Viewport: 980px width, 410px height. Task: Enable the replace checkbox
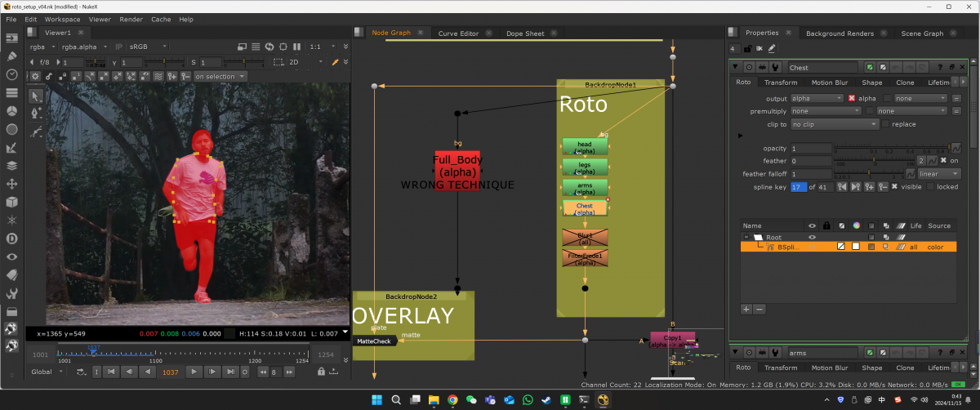885,124
